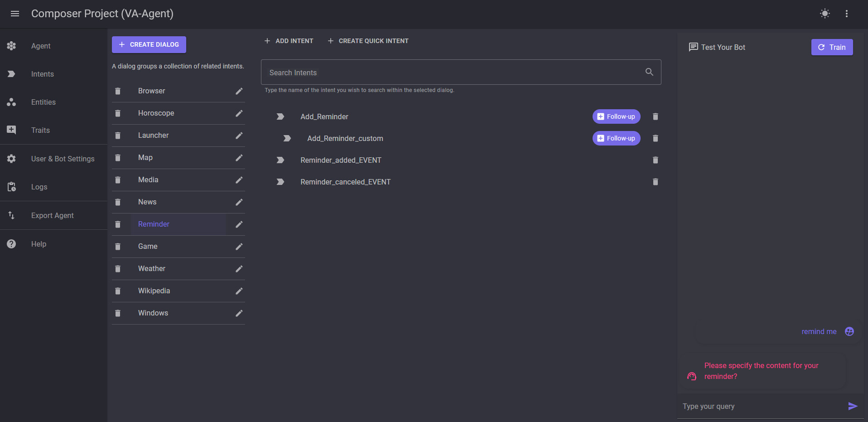Toggle the light/dark theme with the sun icon
This screenshot has height=422, width=868.
point(825,14)
